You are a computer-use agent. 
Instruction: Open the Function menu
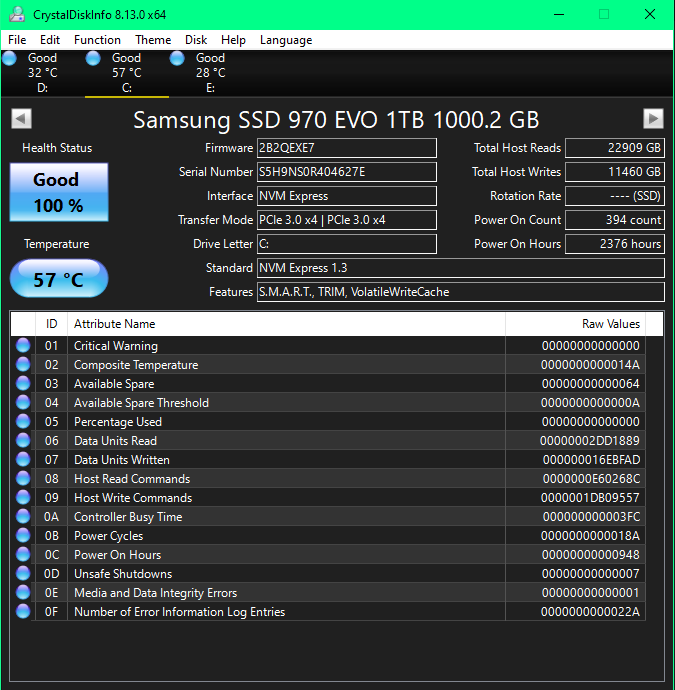97,40
